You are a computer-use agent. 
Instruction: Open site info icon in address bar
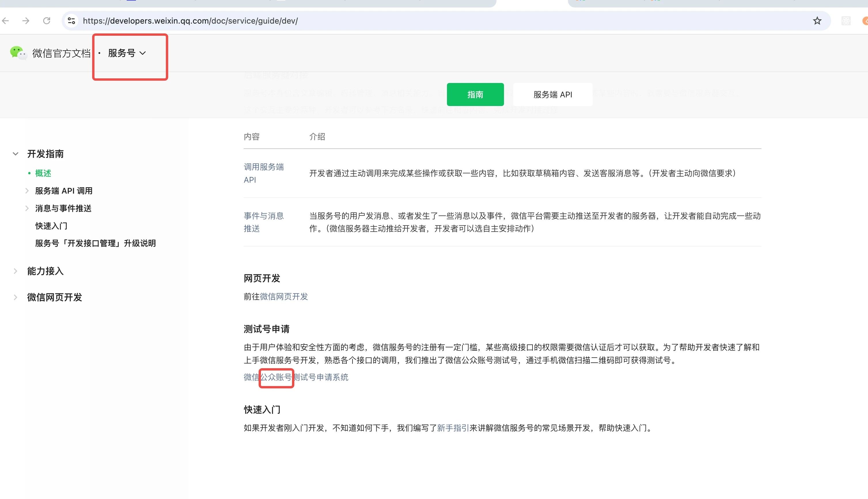coord(71,21)
